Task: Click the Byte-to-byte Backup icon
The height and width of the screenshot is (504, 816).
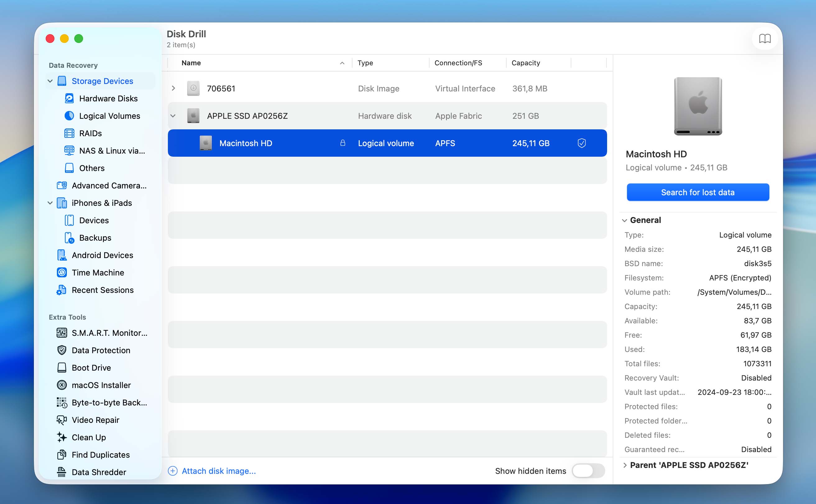Action: click(62, 402)
